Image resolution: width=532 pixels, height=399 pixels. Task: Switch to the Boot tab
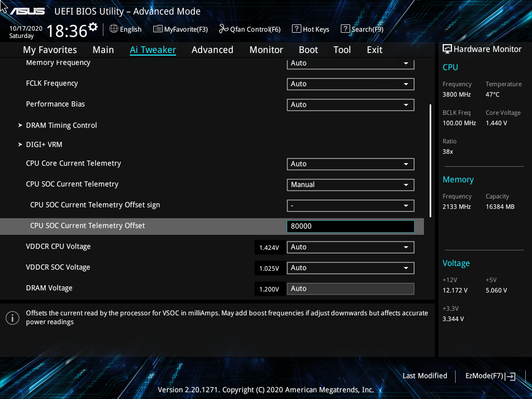[x=309, y=50]
